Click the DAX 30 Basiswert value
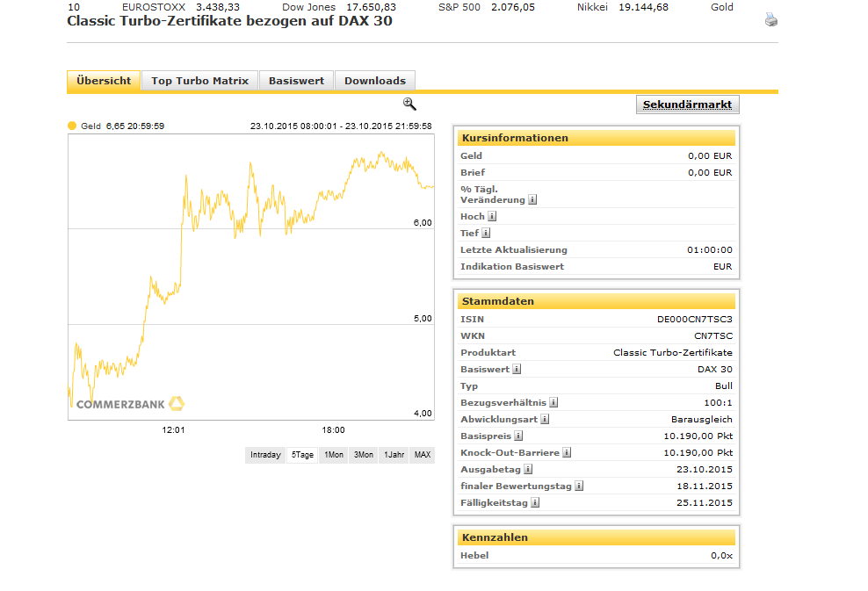The height and width of the screenshot is (591, 868). coord(714,369)
